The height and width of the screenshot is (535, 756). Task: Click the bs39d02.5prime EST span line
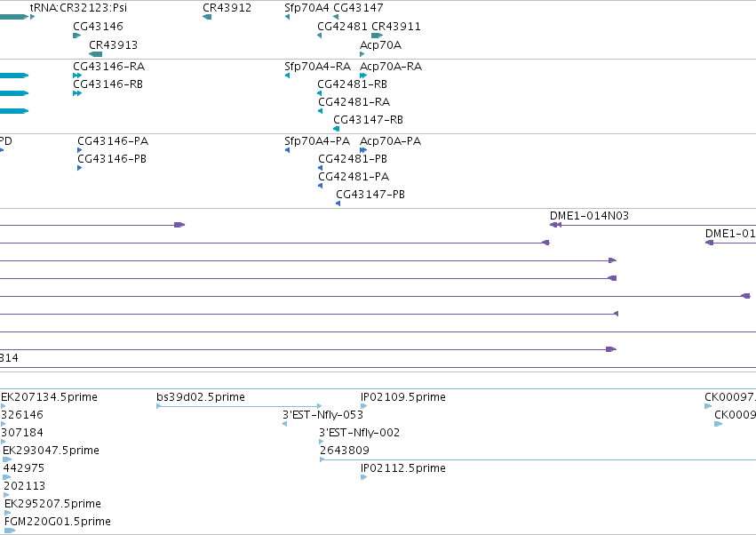239,406
